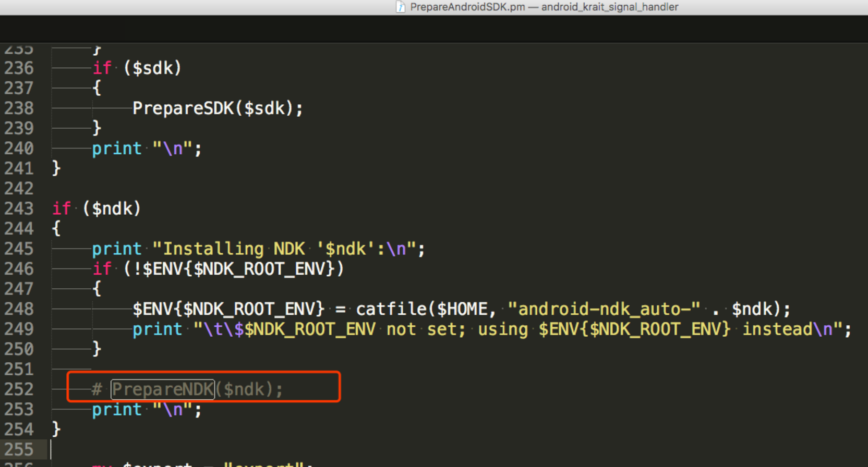Click the print keyword on line 253
The width and height of the screenshot is (868, 467).
pyautogui.click(x=117, y=410)
